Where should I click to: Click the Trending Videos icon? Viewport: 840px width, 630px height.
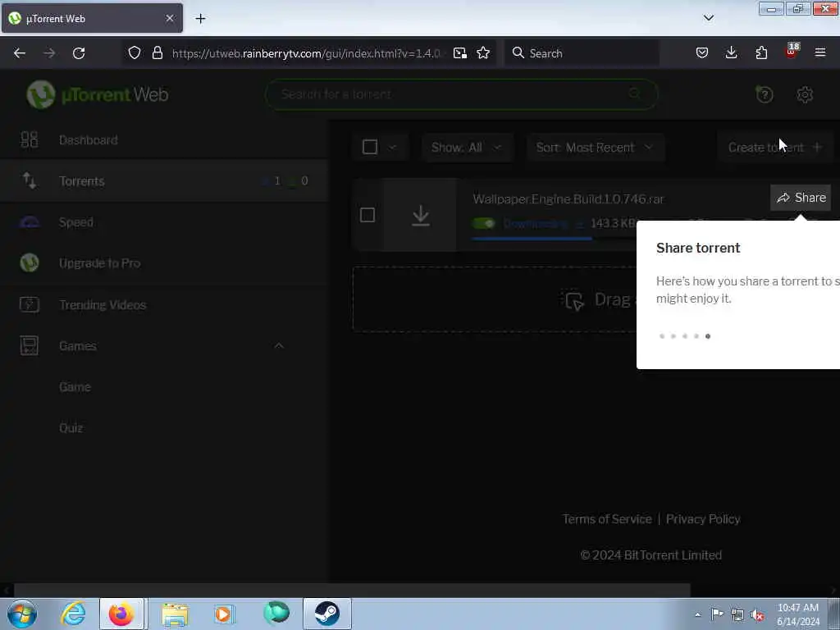pos(30,304)
